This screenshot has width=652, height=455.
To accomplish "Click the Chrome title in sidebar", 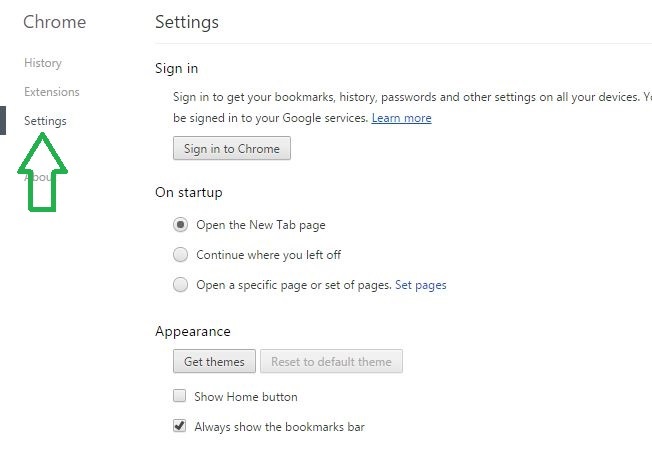I will point(54,22).
